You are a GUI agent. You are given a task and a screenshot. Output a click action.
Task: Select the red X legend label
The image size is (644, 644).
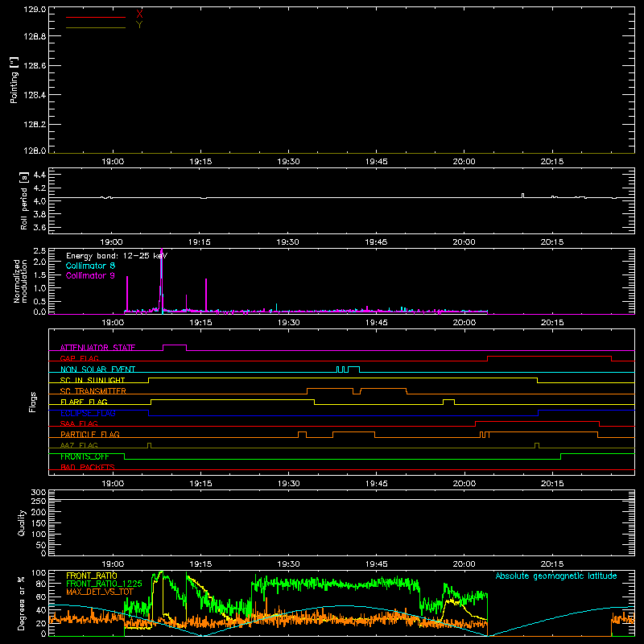(x=139, y=14)
